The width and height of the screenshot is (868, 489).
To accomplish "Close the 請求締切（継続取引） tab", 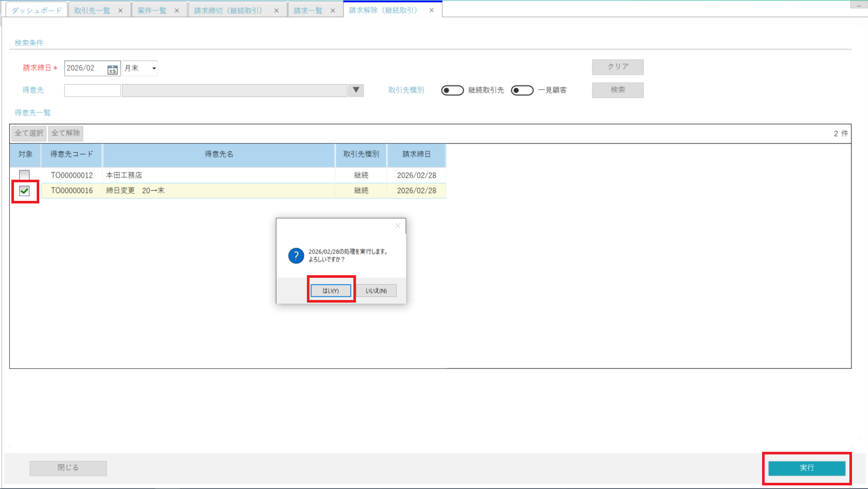I will [x=276, y=10].
